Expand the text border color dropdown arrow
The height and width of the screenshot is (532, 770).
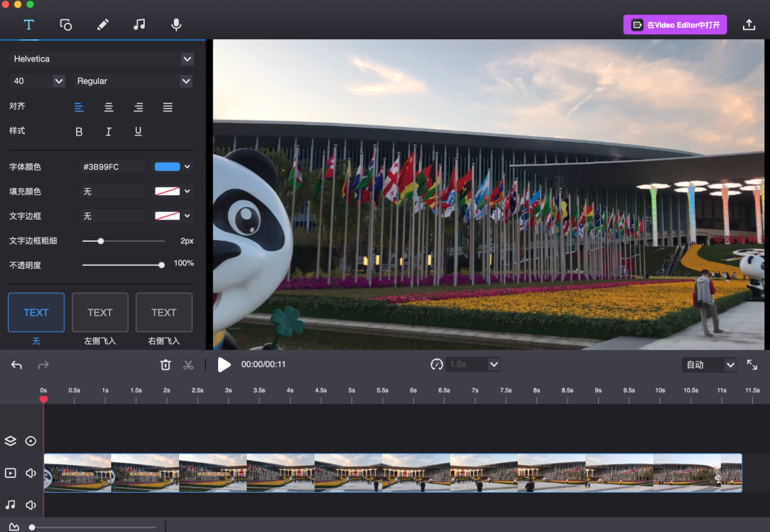pyautogui.click(x=187, y=216)
